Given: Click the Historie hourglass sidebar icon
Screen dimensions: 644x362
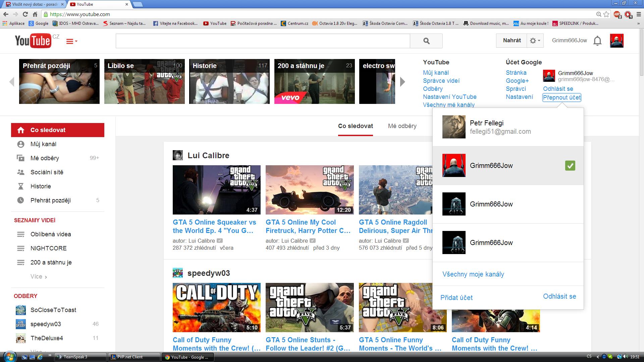Looking at the screenshot, I should click(21, 186).
